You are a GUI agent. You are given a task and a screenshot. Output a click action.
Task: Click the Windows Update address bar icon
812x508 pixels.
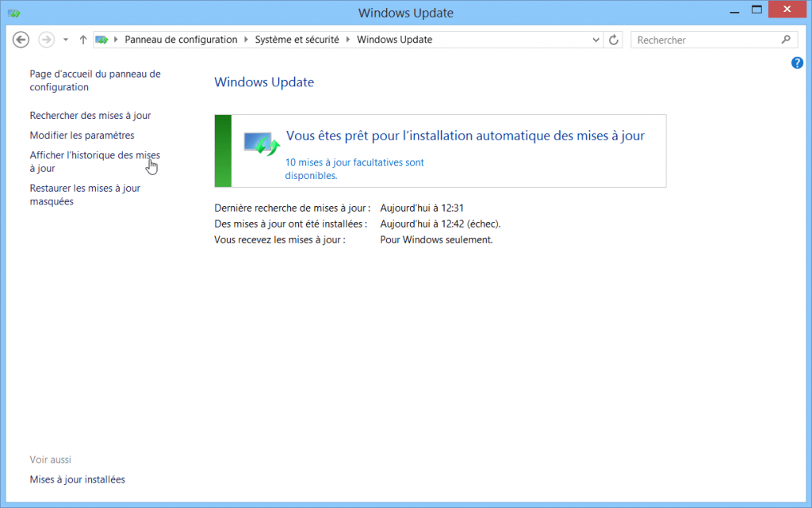102,40
